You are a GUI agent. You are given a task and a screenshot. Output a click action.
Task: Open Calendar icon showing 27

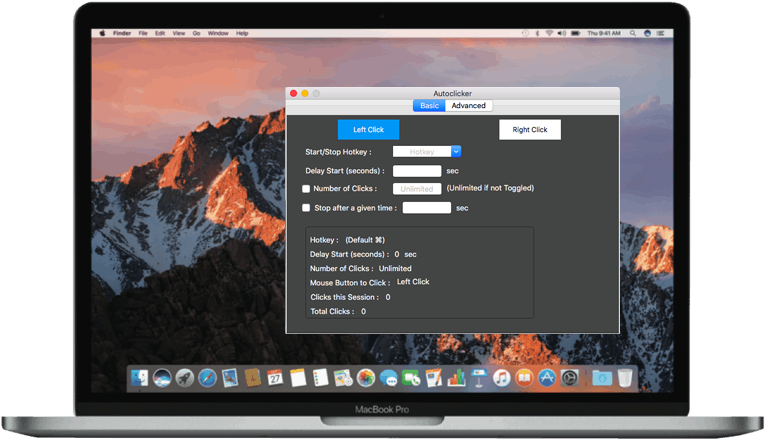(x=275, y=378)
